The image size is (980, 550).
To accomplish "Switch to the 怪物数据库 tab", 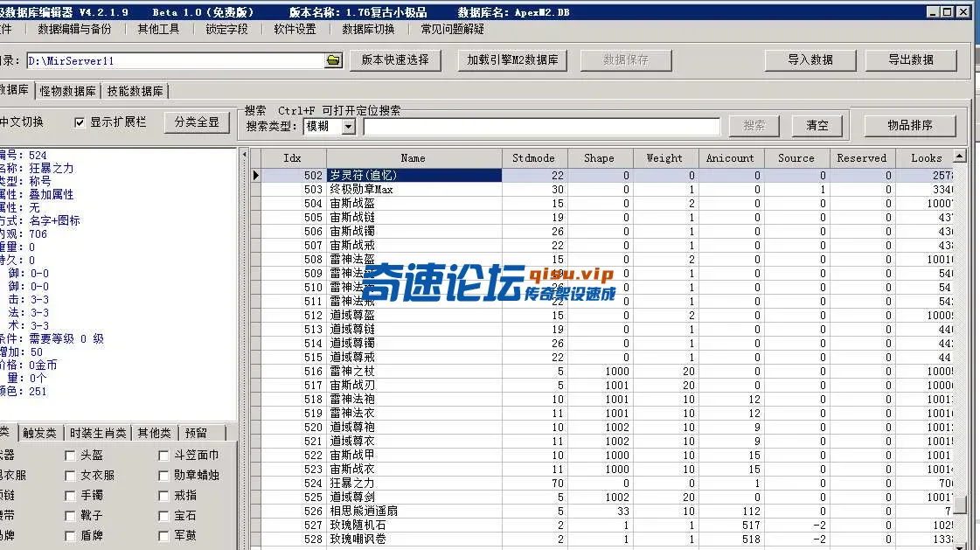I will (x=67, y=91).
